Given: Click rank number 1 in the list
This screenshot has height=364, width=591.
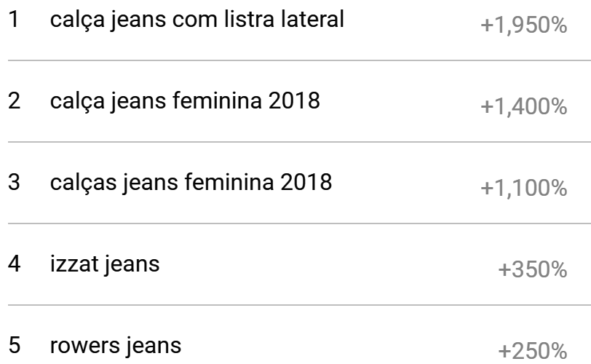Looking at the screenshot, I should tap(13, 20).
